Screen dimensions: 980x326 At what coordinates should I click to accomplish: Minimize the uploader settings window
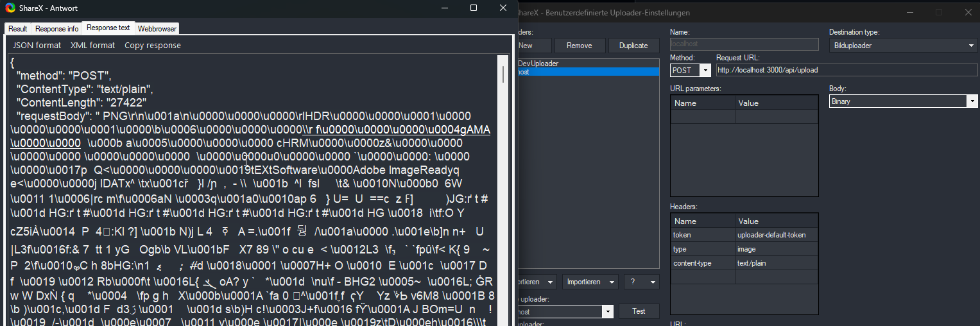(910, 12)
